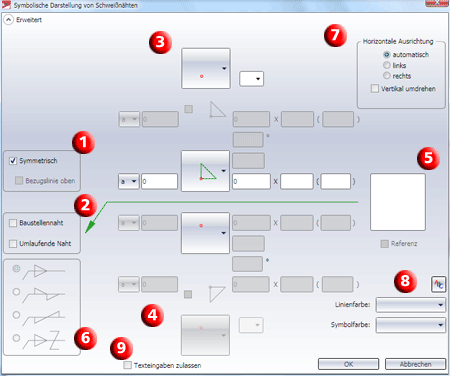
Task: Open the Linienfarbe color dropdown
Action: (411, 305)
